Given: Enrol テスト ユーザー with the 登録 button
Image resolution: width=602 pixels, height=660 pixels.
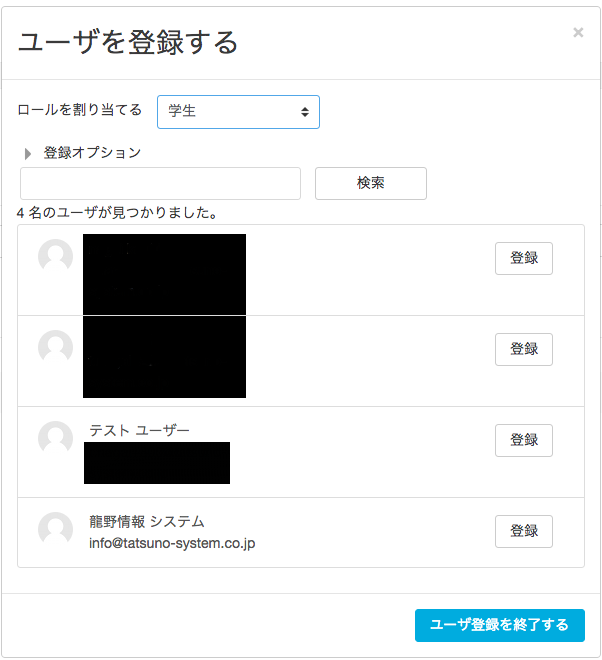Looking at the screenshot, I should pyautogui.click(x=523, y=440).
